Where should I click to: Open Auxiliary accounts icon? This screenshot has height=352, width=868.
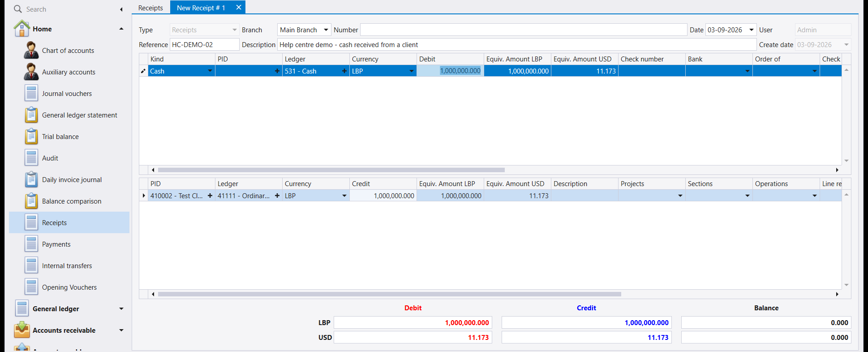point(31,72)
